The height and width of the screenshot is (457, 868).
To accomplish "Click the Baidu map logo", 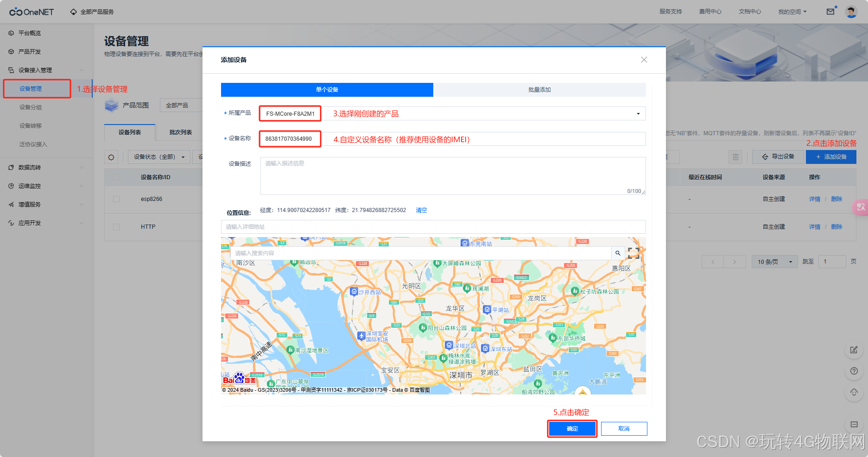I will [x=239, y=379].
